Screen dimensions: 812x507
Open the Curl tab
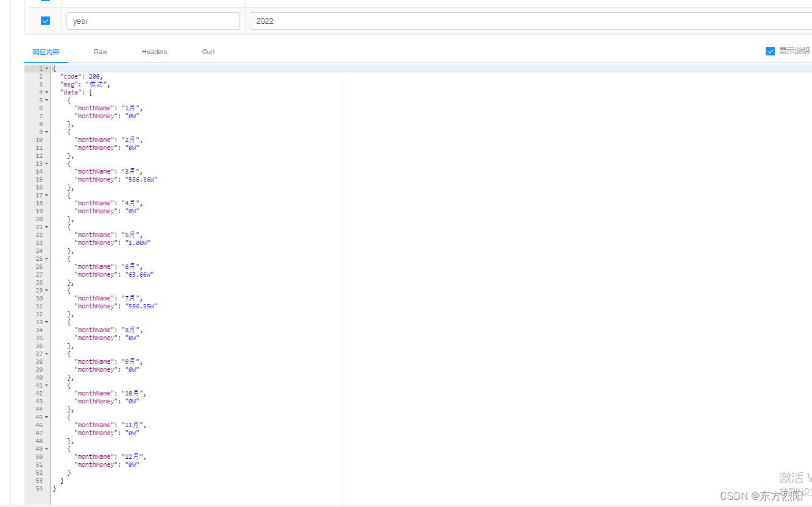click(208, 52)
